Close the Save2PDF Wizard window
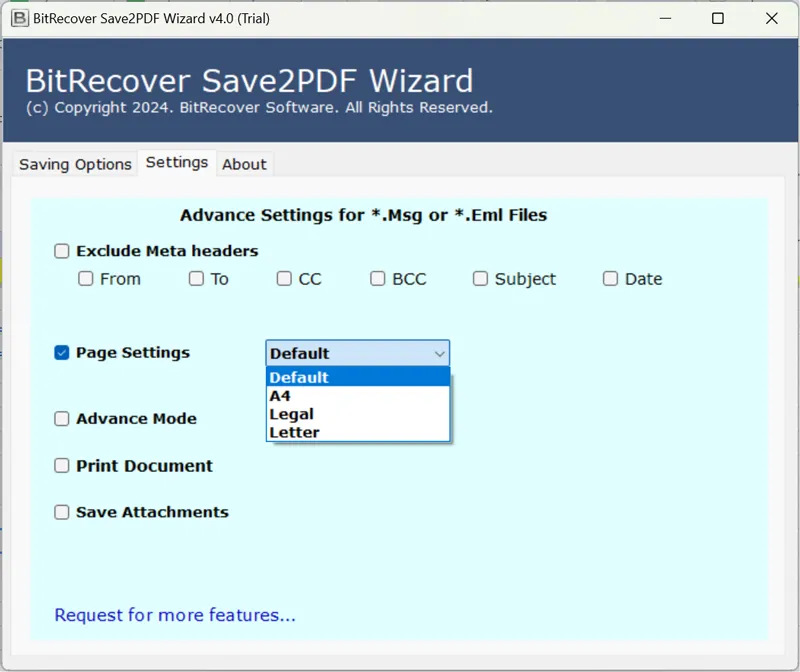800x672 pixels. coord(771,18)
